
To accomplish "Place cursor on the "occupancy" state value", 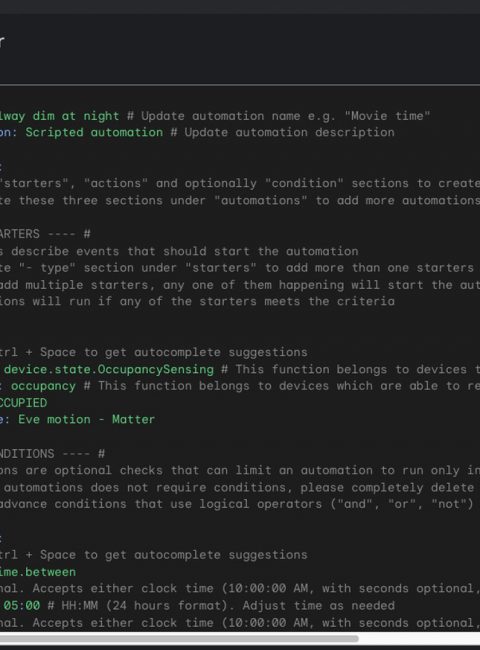I will (x=44, y=386).
